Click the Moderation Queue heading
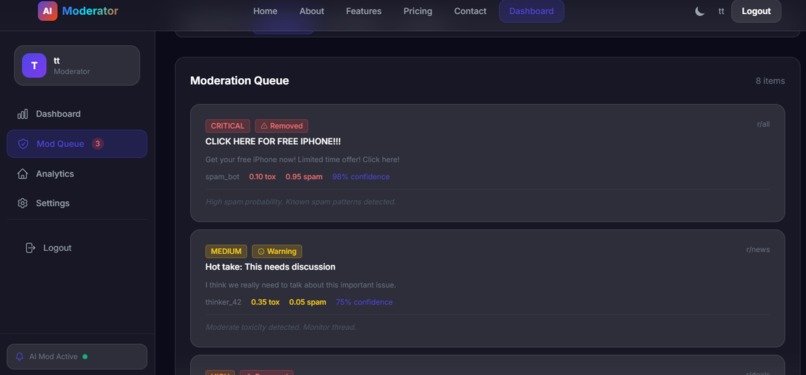The width and height of the screenshot is (806, 375). coord(240,81)
